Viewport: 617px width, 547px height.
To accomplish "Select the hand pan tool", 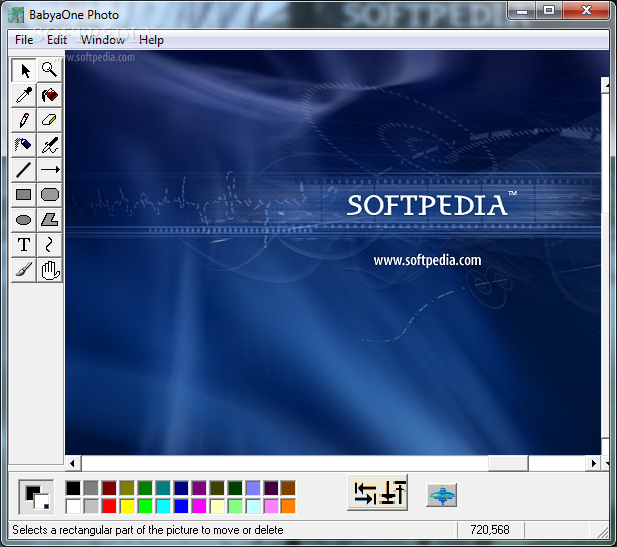I will click(49, 270).
